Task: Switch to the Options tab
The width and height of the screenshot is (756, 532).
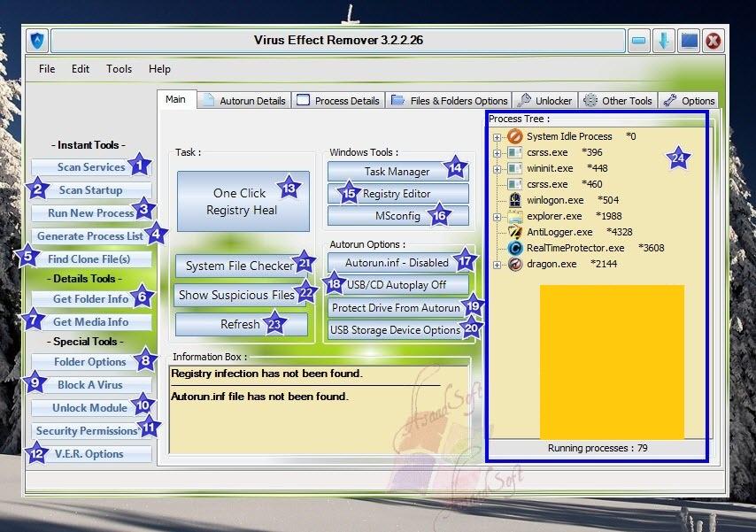Action: 689,100
